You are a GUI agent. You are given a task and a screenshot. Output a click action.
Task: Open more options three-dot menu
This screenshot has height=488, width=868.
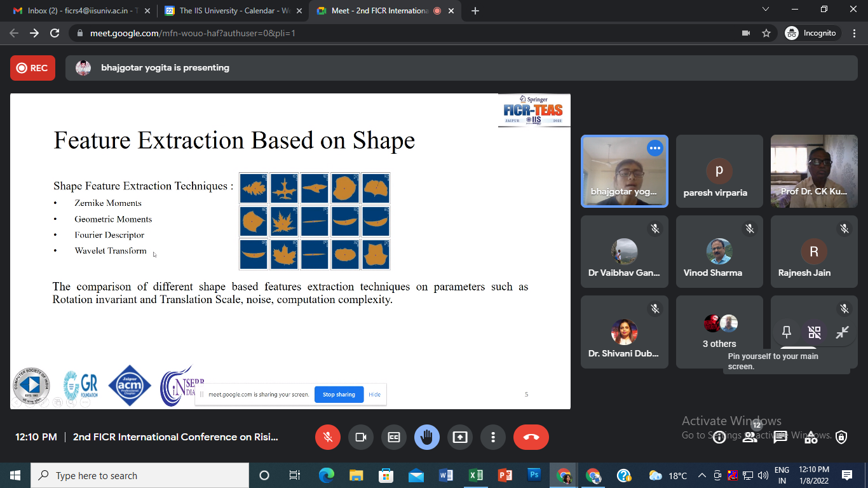(x=493, y=437)
